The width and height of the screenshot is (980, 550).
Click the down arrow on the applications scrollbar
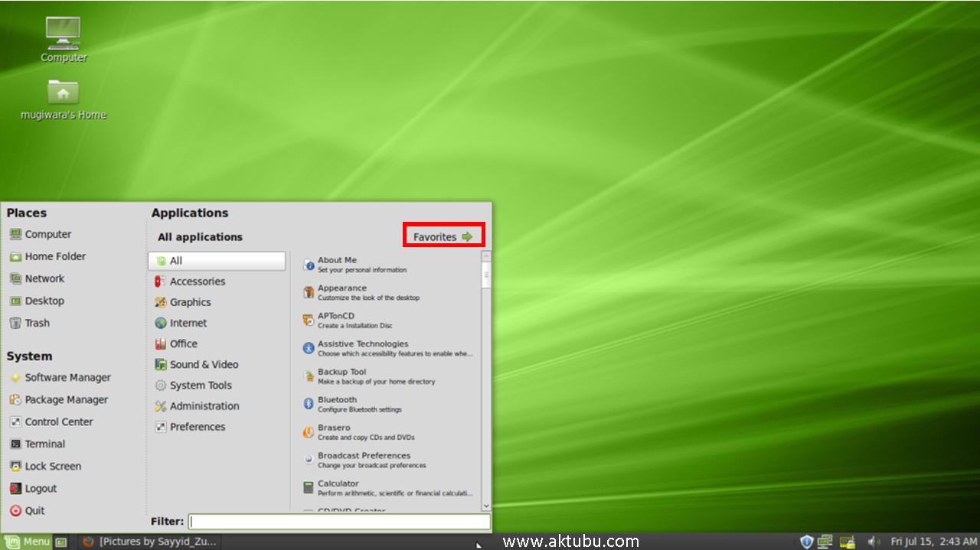[x=485, y=506]
